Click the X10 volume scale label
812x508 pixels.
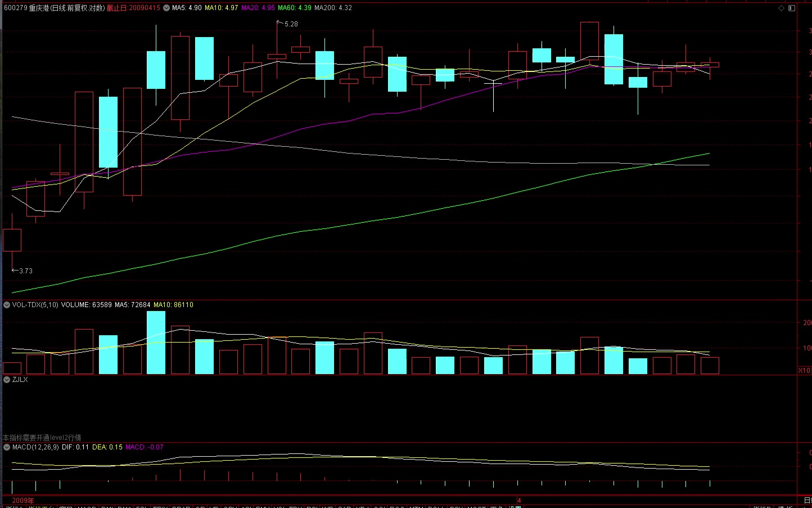tap(804, 370)
